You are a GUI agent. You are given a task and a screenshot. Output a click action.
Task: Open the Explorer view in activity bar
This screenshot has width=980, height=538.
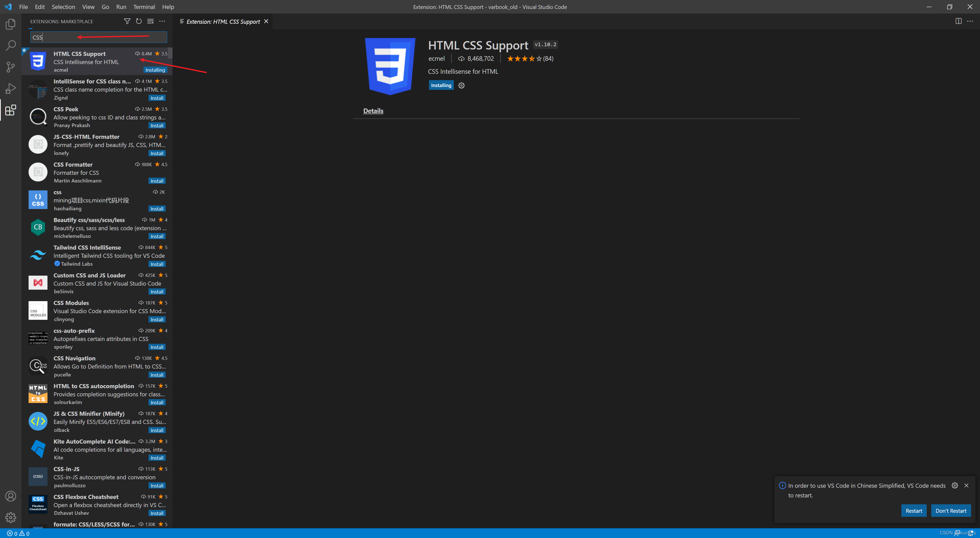pos(11,24)
